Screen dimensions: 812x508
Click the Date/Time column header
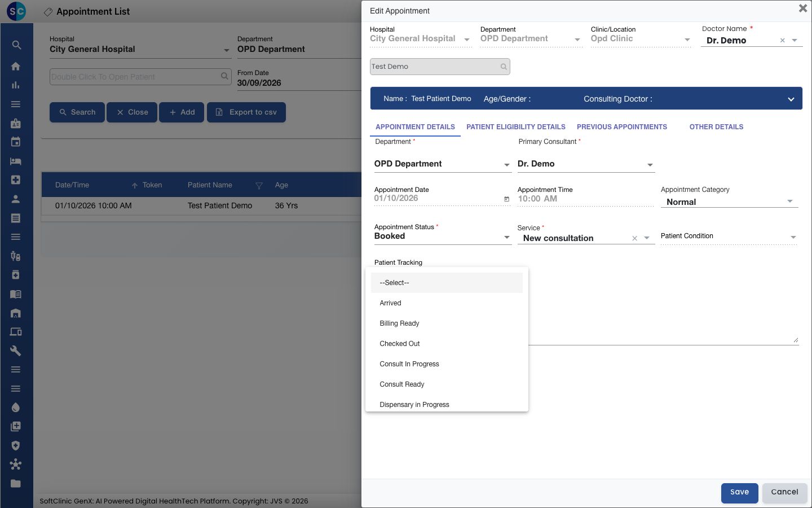(72, 185)
